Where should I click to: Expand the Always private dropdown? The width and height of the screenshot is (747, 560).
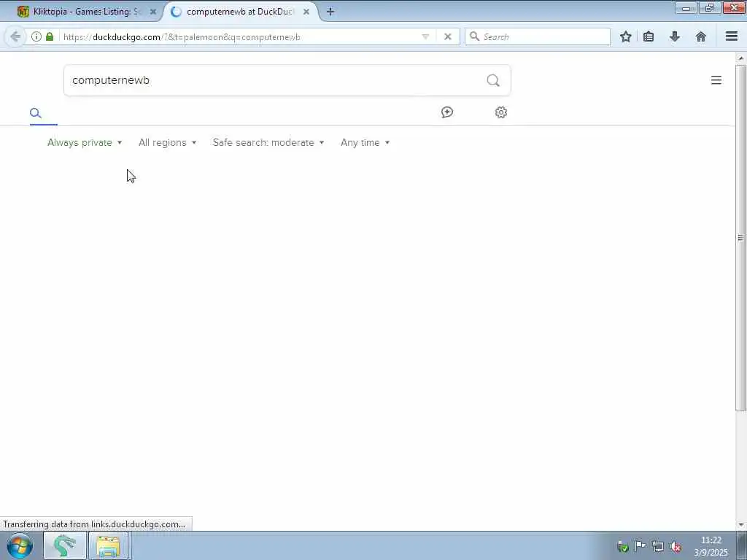[85, 142]
